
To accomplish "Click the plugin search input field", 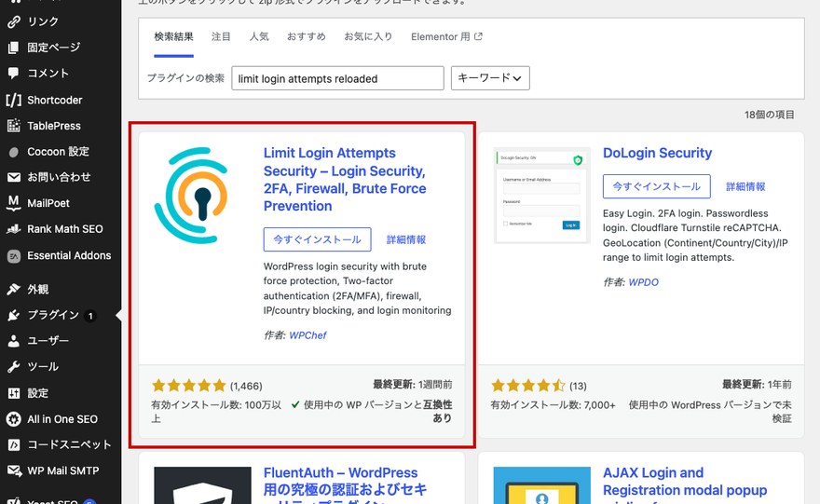I will click(338, 78).
